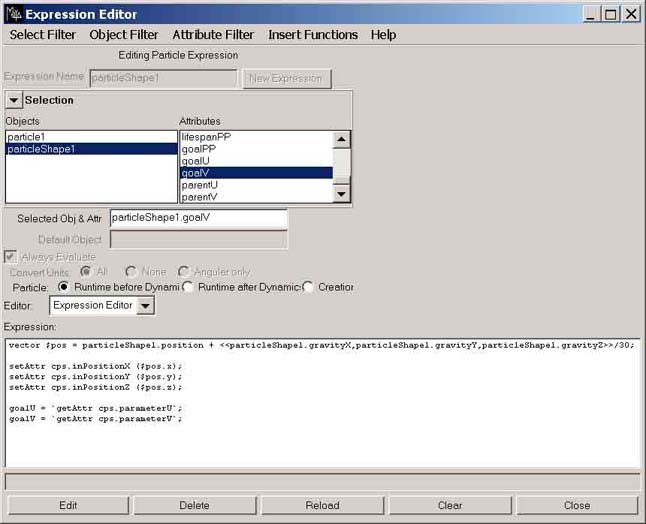Open the Insert Functions menu
The width and height of the screenshot is (646, 524).
tap(313, 34)
